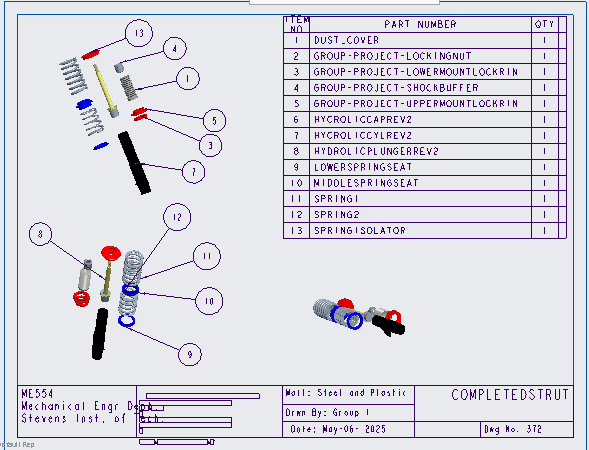The height and width of the screenshot is (450, 589).
Task: Select balloon number 12
Action: click(x=177, y=217)
